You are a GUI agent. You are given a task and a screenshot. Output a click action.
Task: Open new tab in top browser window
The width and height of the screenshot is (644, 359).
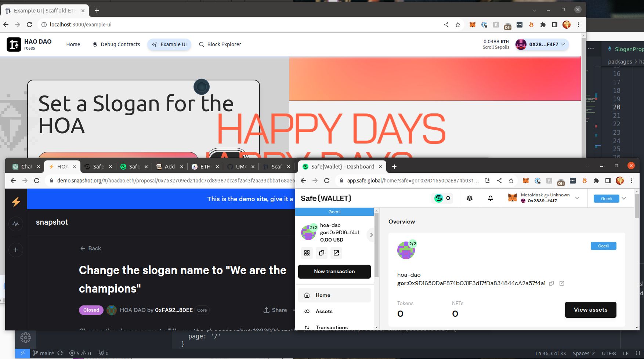coord(97,11)
